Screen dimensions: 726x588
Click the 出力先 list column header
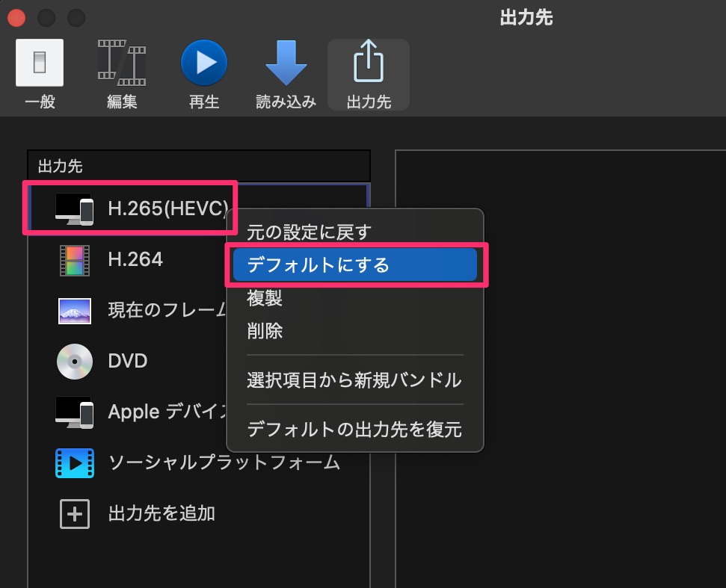pos(199,166)
